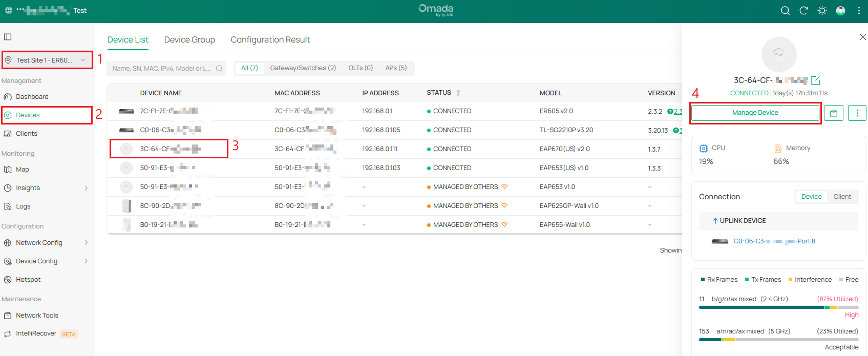Collapse the sidebar panel icon

[x=8, y=37]
